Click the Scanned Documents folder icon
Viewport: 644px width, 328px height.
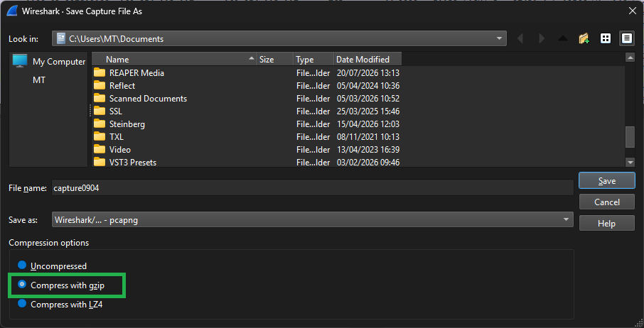click(100, 99)
